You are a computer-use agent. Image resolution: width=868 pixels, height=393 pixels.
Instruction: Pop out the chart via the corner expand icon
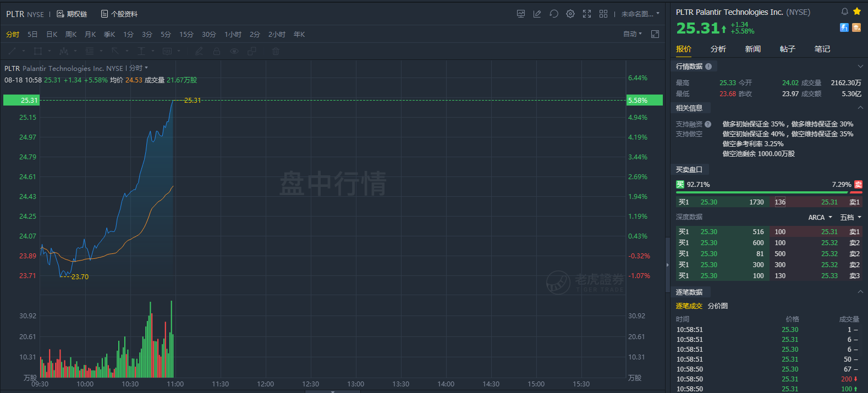pos(655,34)
